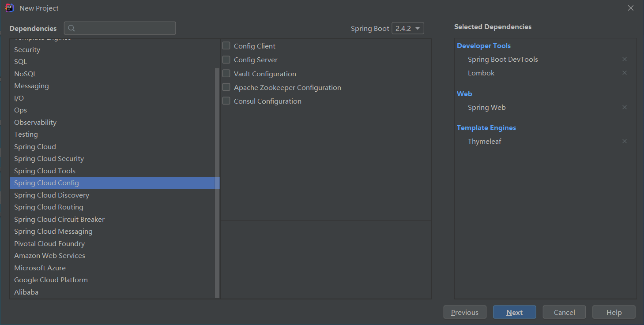Enable Config Server checkbox

(x=226, y=60)
